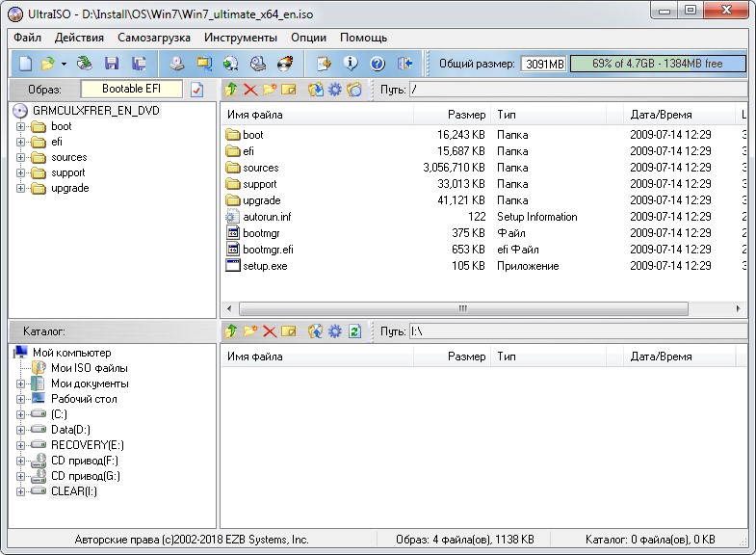Open the Опции menu
The image size is (756, 555).
click(308, 38)
